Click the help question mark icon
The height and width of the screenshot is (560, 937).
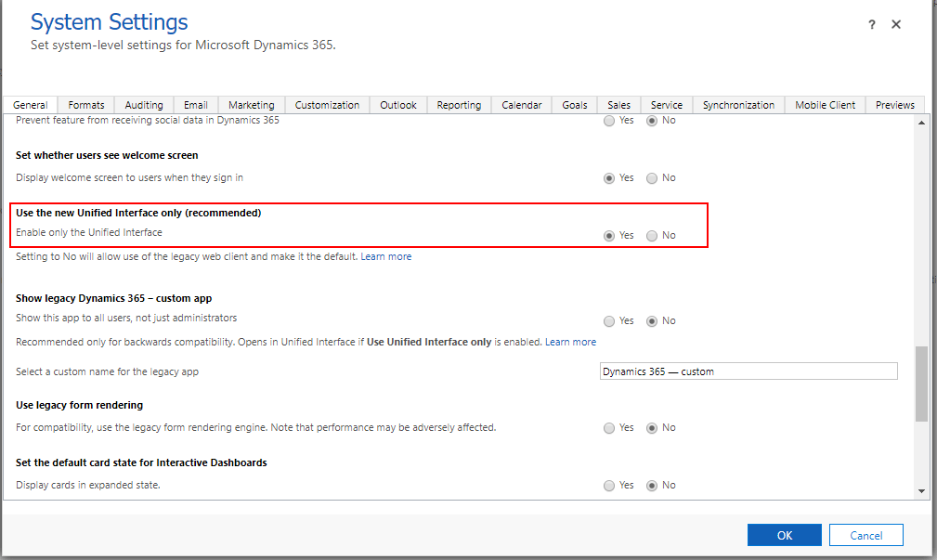pos(872,25)
